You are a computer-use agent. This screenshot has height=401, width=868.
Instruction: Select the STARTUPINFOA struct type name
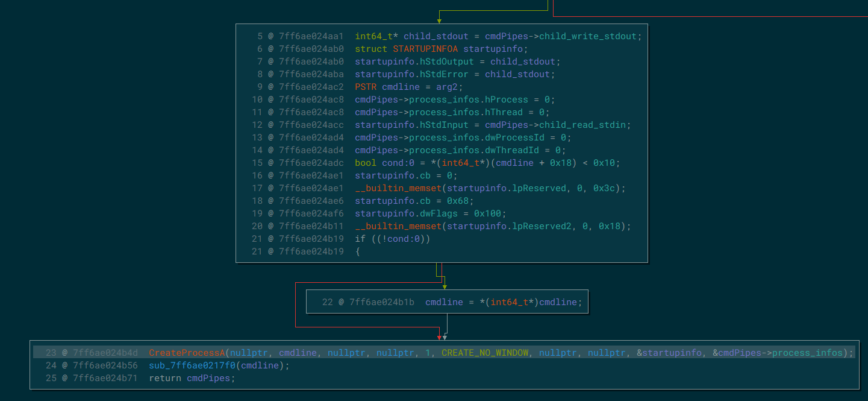425,49
